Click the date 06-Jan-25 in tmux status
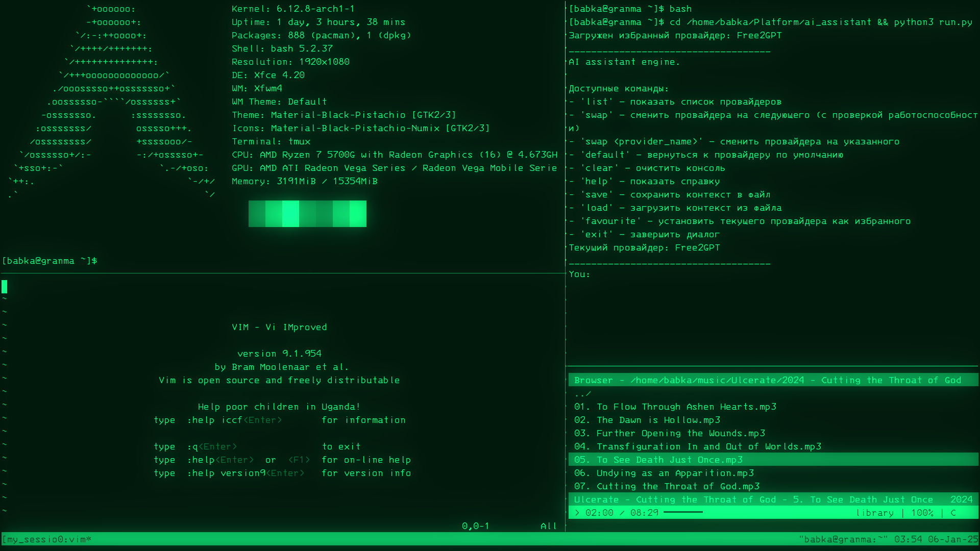The width and height of the screenshot is (980, 551). click(x=953, y=539)
